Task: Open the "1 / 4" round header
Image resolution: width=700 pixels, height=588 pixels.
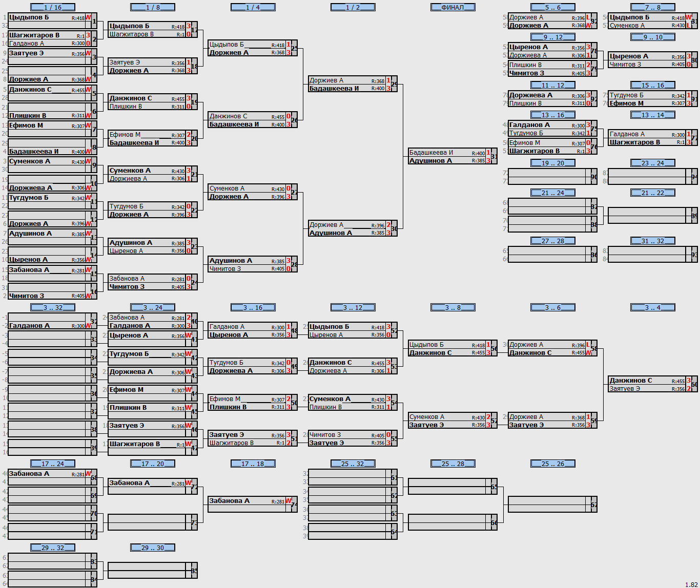Action: pos(253,7)
